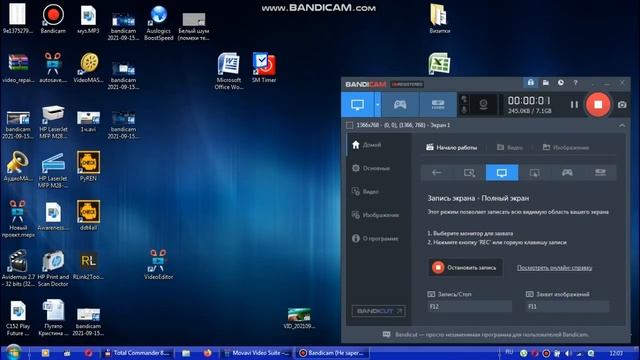The width and height of the screenshot is (640, 360).
Task: Click the lock icon in Bandicam title bar
Action: click(x=531, y=83)
